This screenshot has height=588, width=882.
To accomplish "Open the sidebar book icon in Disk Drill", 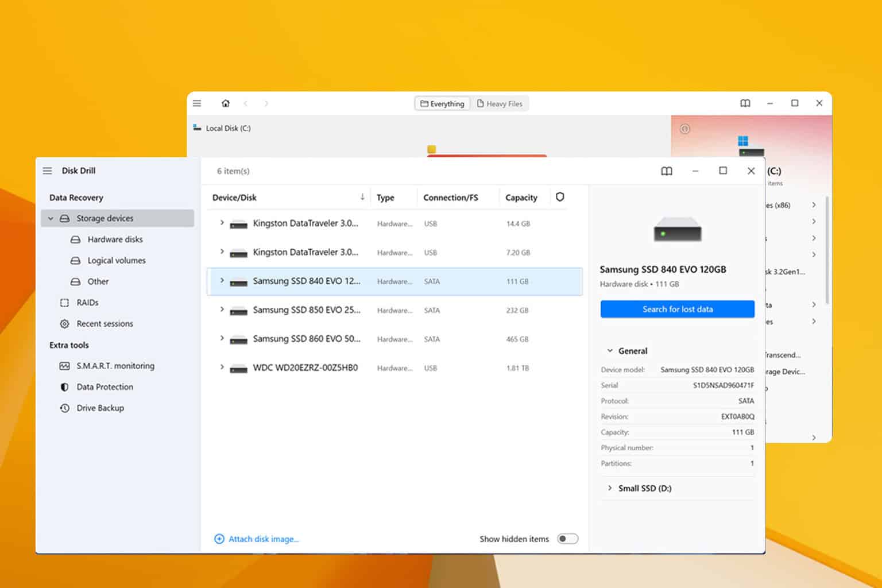I will [x=666, y=171].
